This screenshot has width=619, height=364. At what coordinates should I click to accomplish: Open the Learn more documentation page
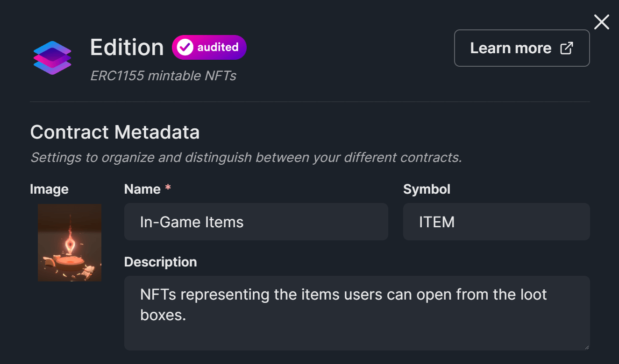coord(511,48)
